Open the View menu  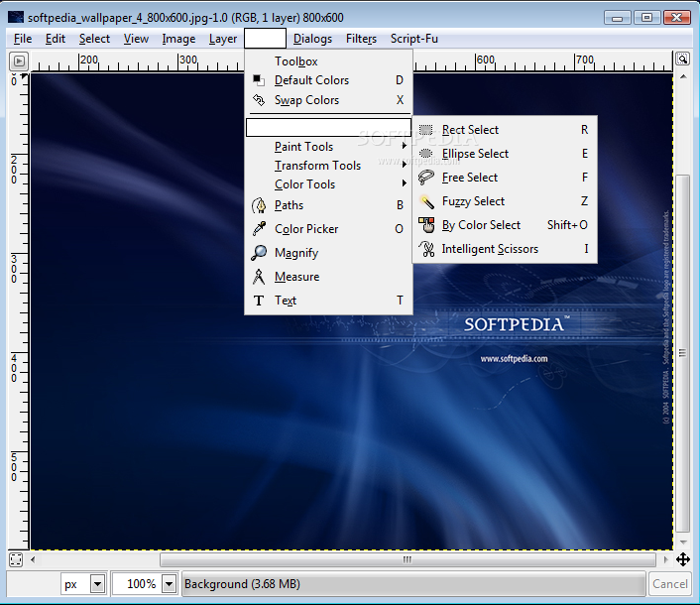136,39
